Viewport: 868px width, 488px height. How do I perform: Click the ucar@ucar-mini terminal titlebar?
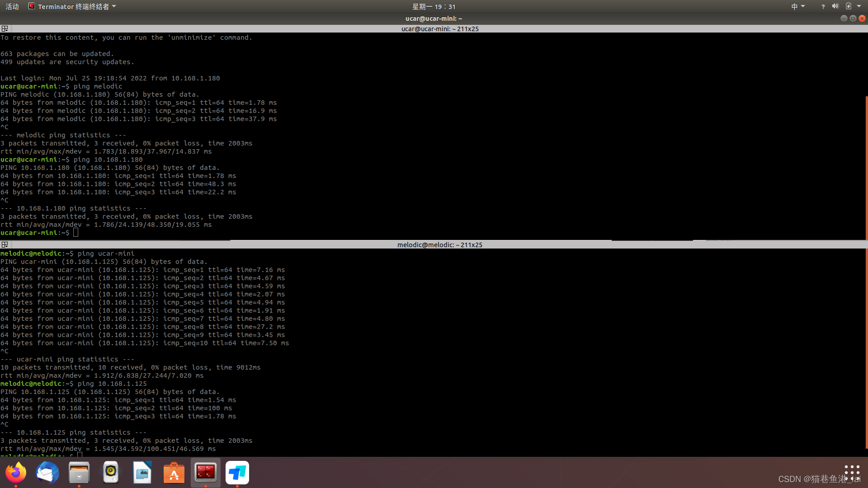(x=439, y=28)
